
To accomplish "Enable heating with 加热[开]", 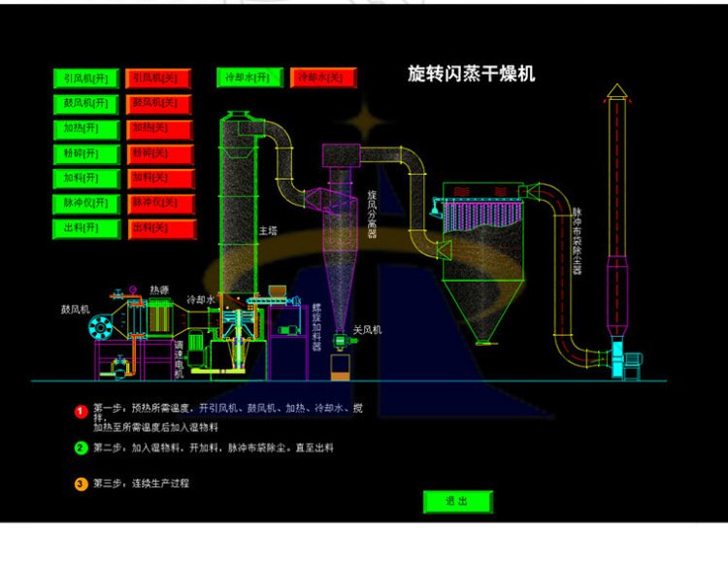I will [x=86, y=128].
